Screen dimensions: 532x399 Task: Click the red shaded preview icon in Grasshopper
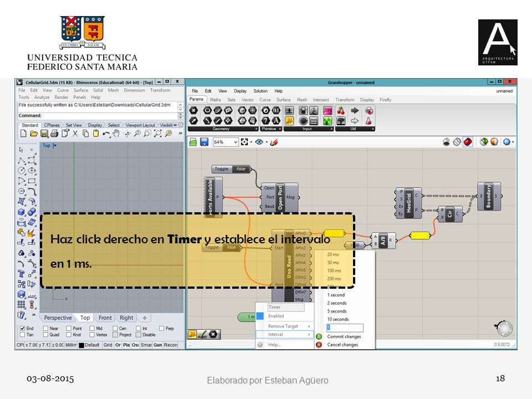coord(468,142)
